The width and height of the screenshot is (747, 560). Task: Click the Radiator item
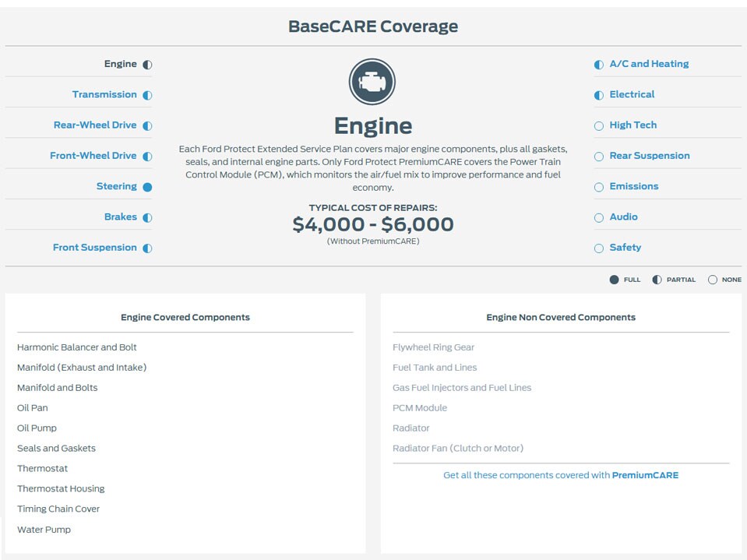pyautogui.click(x=410, y=428)
